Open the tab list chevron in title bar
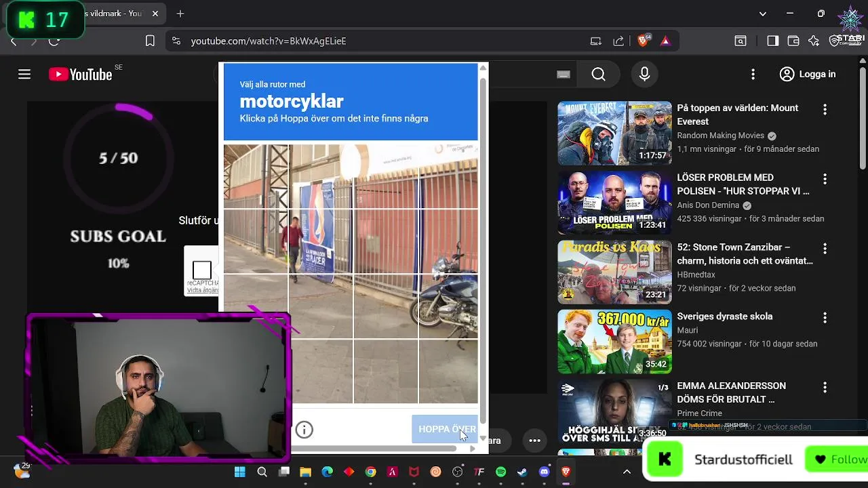 coord(763,14)
